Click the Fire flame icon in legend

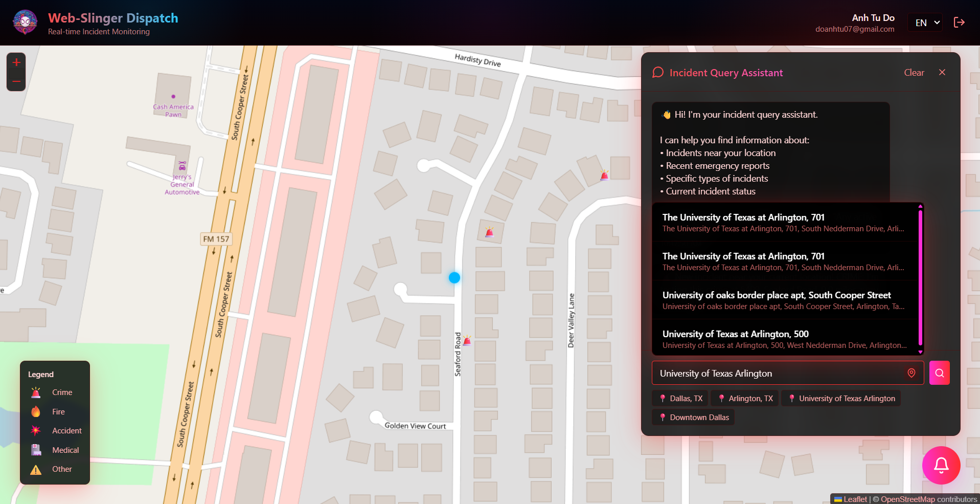[36, 411]
